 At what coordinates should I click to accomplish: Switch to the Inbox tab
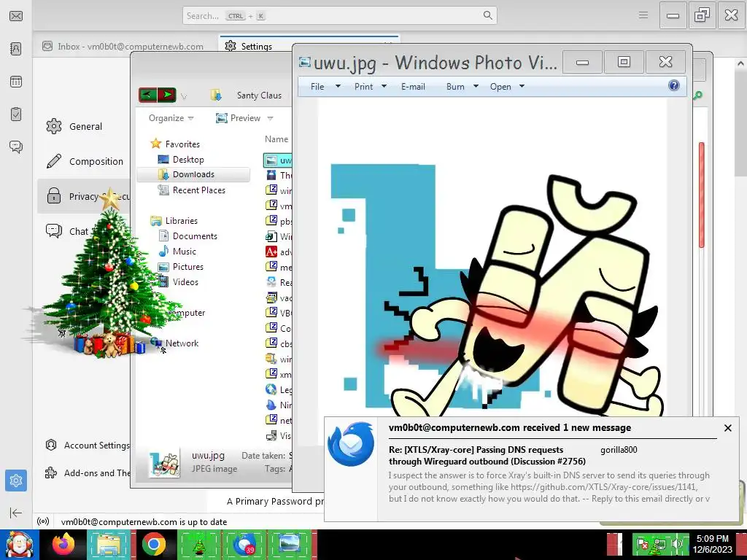pyautogui.click(x=123, y=46)
